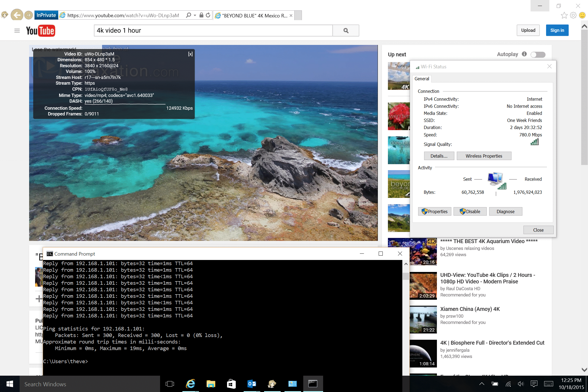Click the Search Windows taskbar box

90,384
